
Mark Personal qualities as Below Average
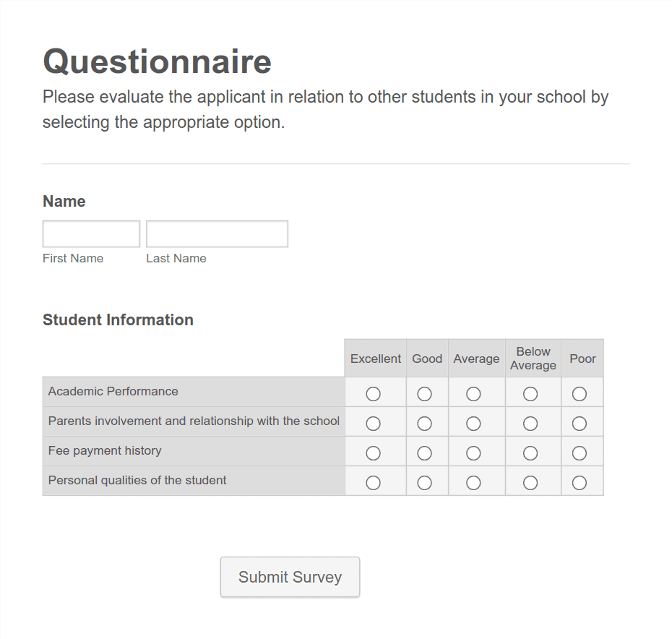click(x=530, y=483)
